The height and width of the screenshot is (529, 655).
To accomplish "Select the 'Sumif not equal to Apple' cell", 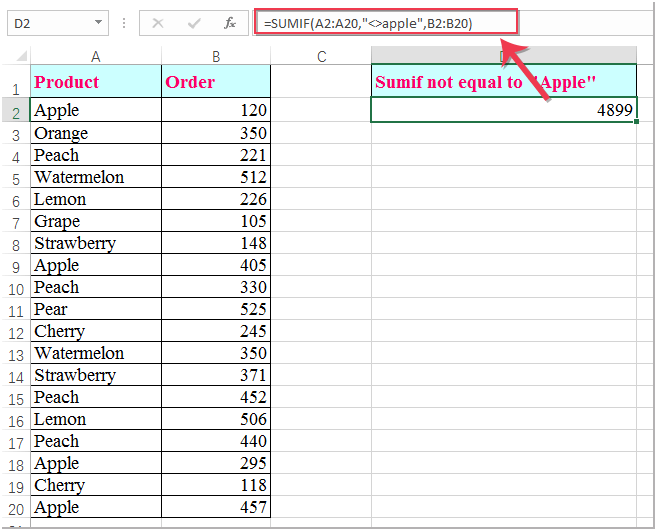I will 503,82.
